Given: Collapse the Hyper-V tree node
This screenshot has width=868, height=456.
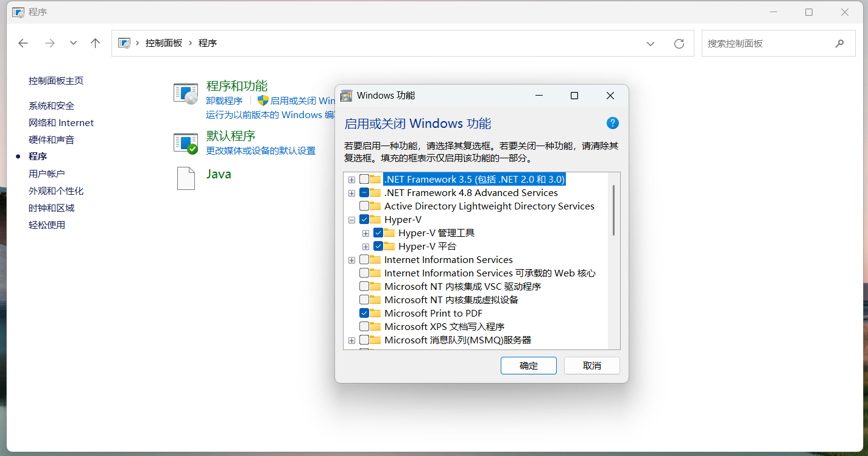Looking at the screenshot, I should tap(351, 220).
